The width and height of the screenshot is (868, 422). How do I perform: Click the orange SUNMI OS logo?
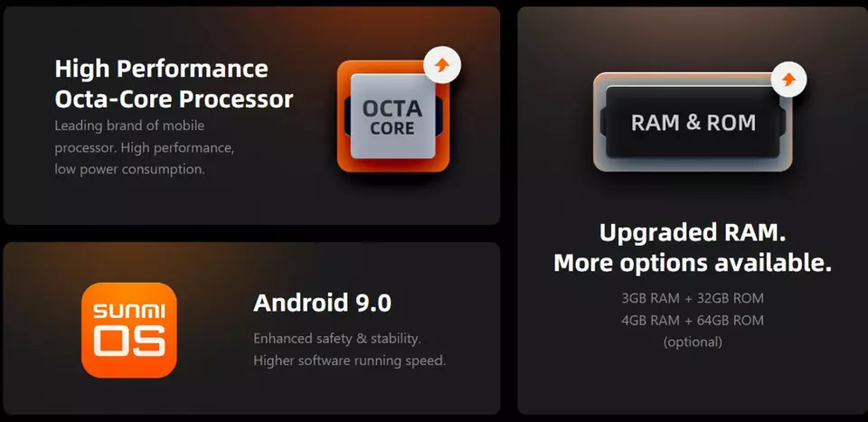(129, 330)
